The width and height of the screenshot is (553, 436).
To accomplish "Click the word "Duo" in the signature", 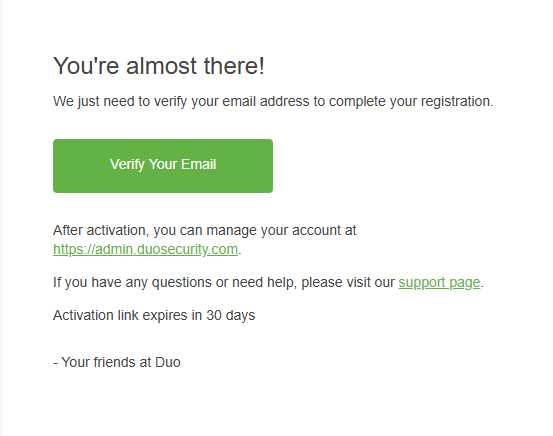I will click(x=168, y=362).
